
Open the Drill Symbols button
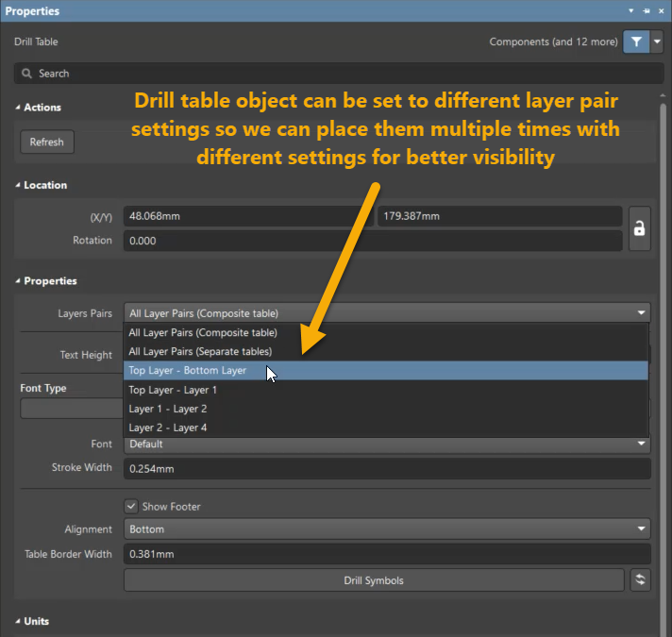click(x=374, y=580)
